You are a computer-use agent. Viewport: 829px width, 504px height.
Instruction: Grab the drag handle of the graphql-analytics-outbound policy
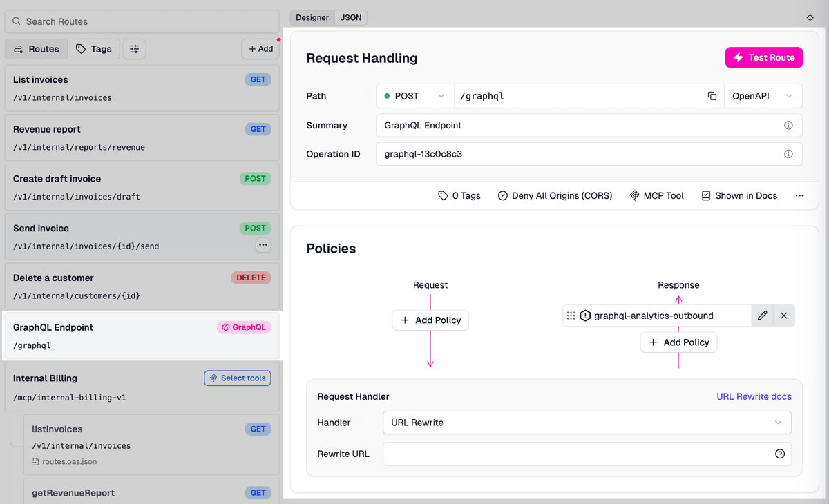[571, 316]
